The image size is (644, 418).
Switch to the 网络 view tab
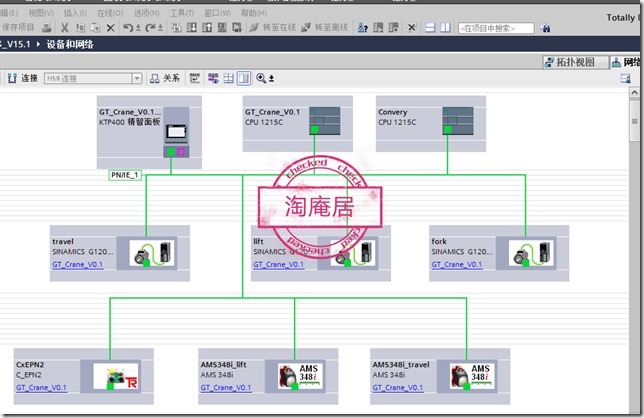tap(626, 62)
